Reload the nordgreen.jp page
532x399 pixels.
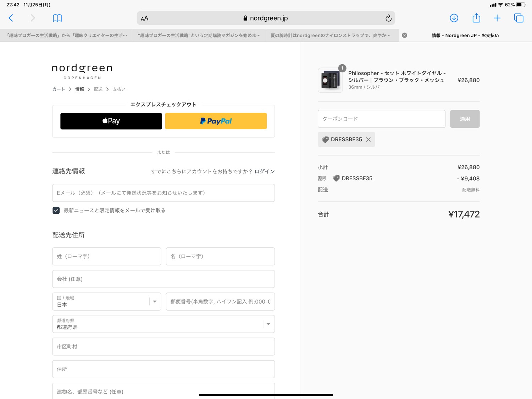[x=388, y=18]
